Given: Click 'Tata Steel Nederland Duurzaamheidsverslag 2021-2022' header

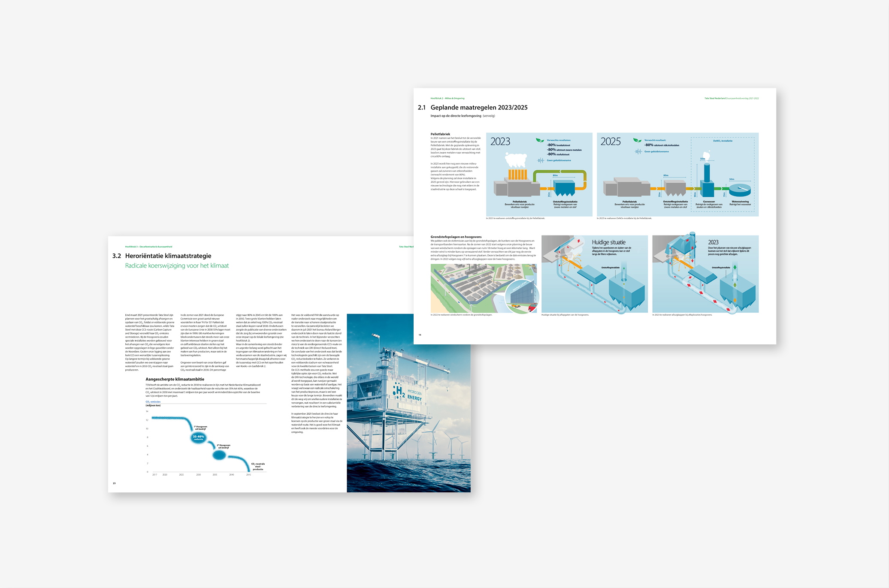Looking at the screenshot, I should (732, 98).
